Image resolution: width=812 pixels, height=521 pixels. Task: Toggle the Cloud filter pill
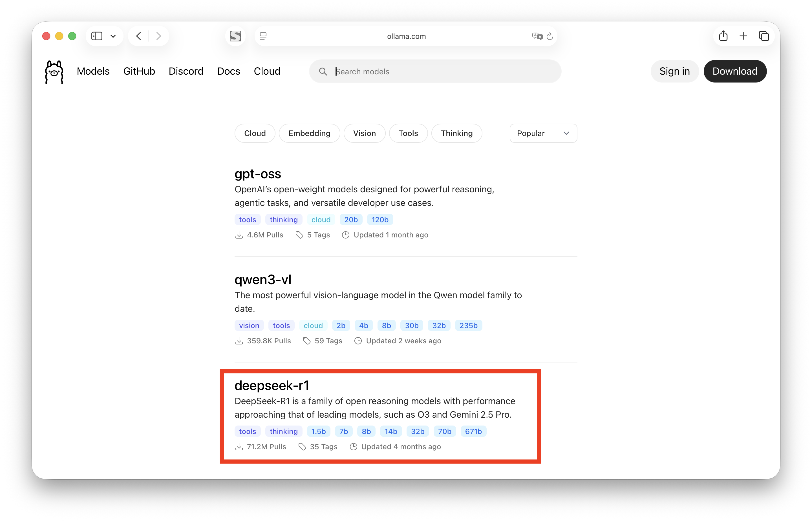(x=255, y=133)
